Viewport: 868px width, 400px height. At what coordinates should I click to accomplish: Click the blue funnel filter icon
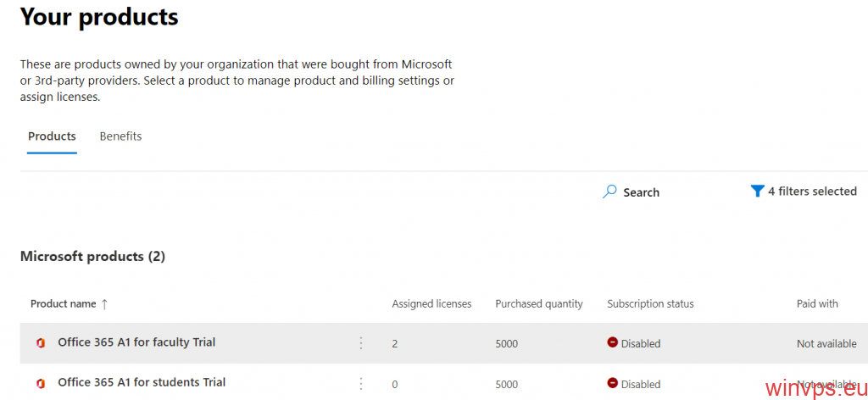coord(757,192)
